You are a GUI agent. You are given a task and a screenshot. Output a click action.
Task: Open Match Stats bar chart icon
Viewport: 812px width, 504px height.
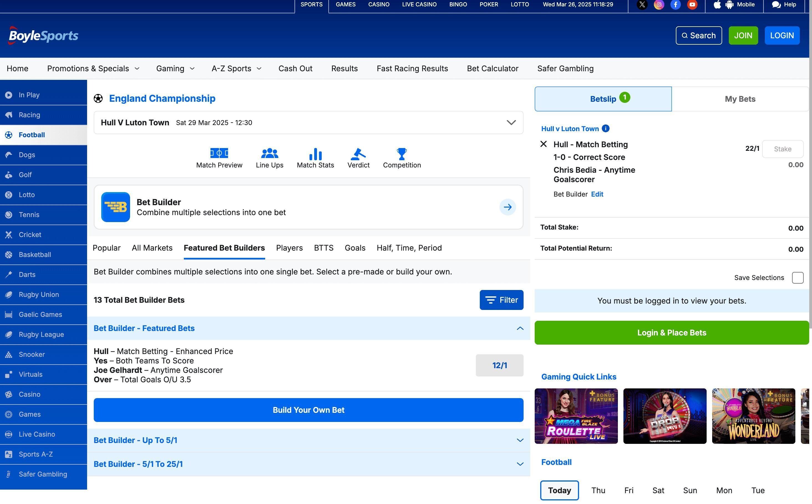[316, 154]
